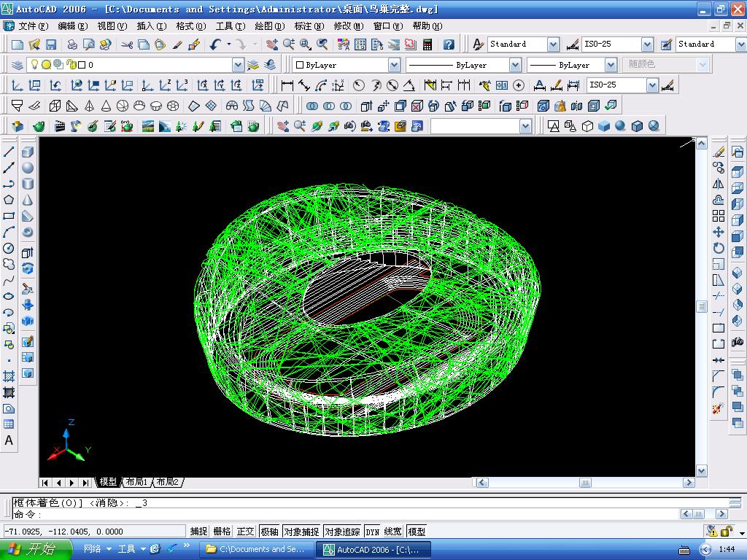Toggle DYN dynamic input

373,532
